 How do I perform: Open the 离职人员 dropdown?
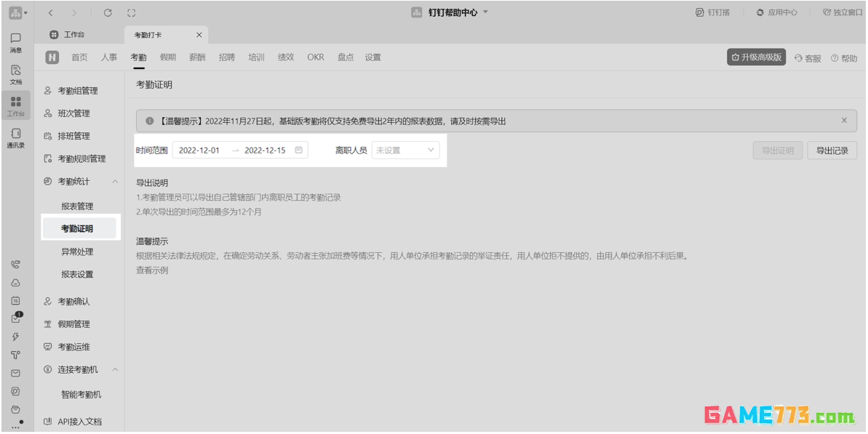pos(405,150)
